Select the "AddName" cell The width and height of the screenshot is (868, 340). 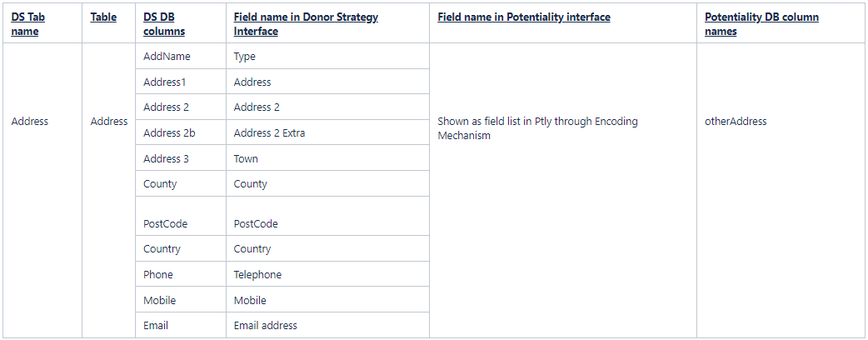click(x=167, y=57)
